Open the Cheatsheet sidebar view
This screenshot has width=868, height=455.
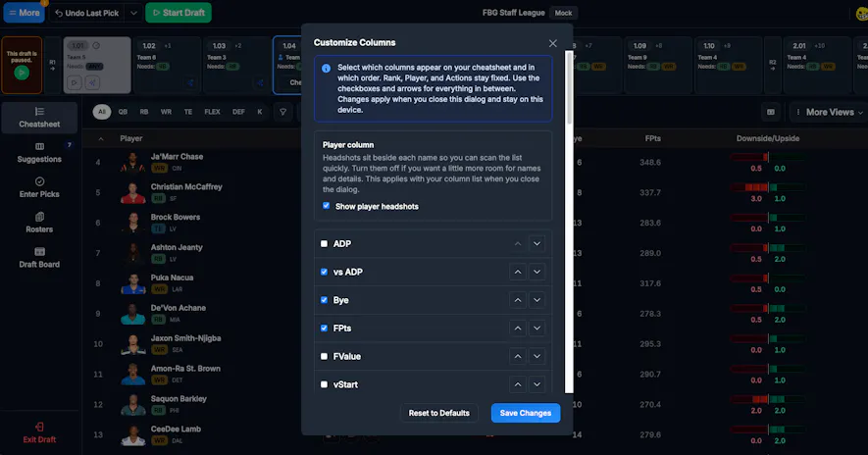coord(39,118)
